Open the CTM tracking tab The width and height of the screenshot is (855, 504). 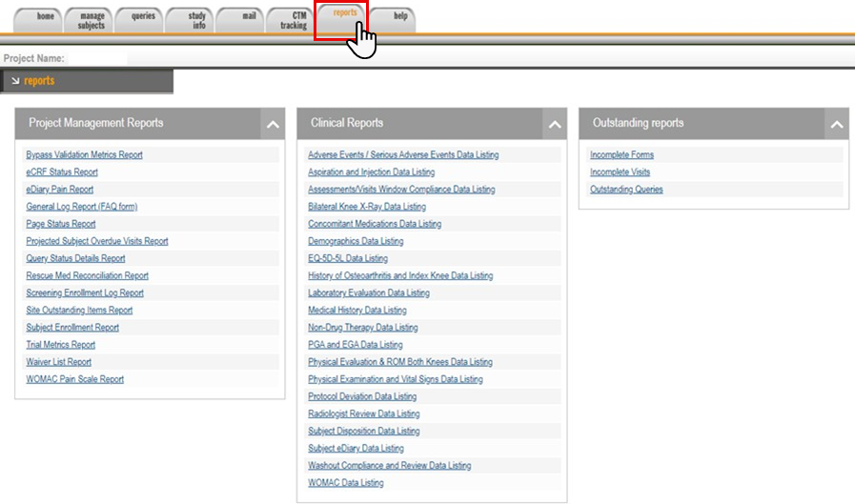pyautogui.click(x=291, y=20)
